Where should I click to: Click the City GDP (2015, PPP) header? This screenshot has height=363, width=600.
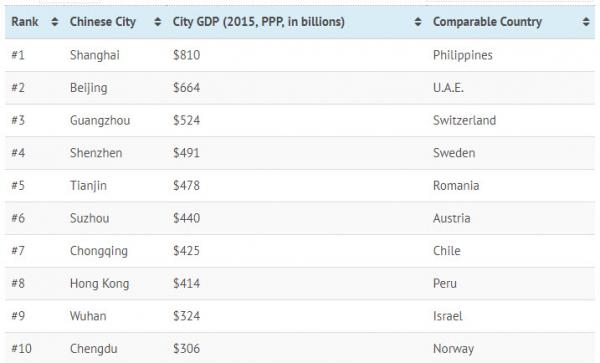click(x=259, y=22)
